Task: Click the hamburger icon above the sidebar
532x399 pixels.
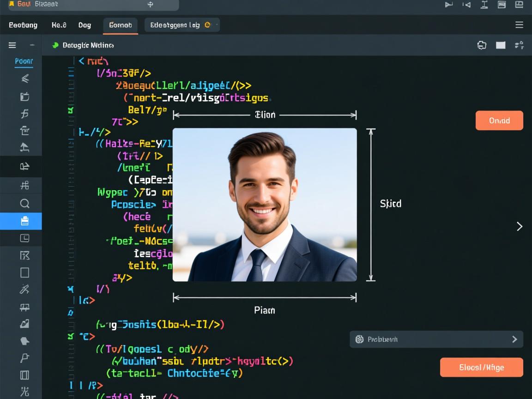Action: pyautogui.click(x=12, y=45)
